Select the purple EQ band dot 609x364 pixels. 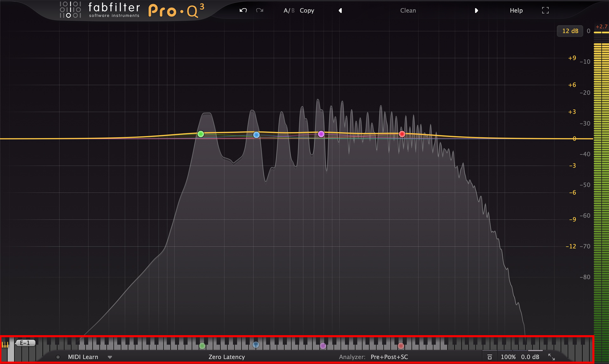click(x=321, y=134)
